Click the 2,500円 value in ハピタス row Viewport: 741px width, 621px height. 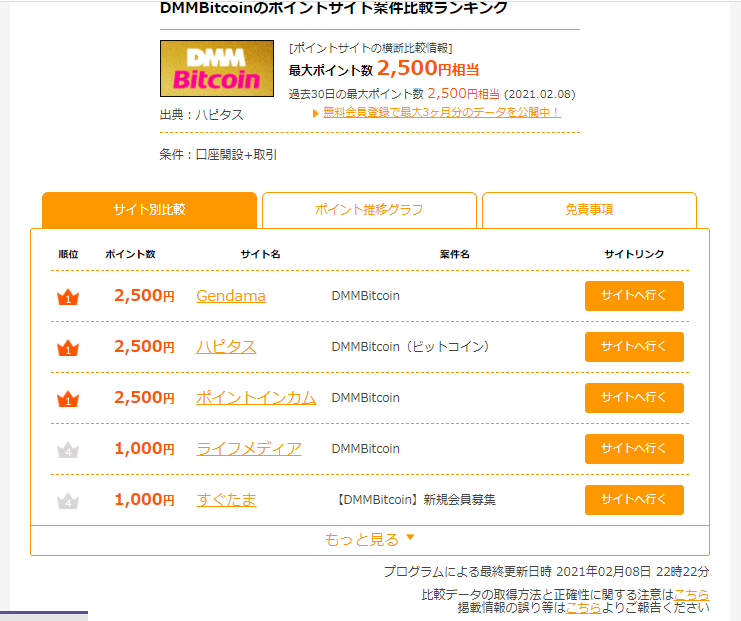(x=145, y=347)
